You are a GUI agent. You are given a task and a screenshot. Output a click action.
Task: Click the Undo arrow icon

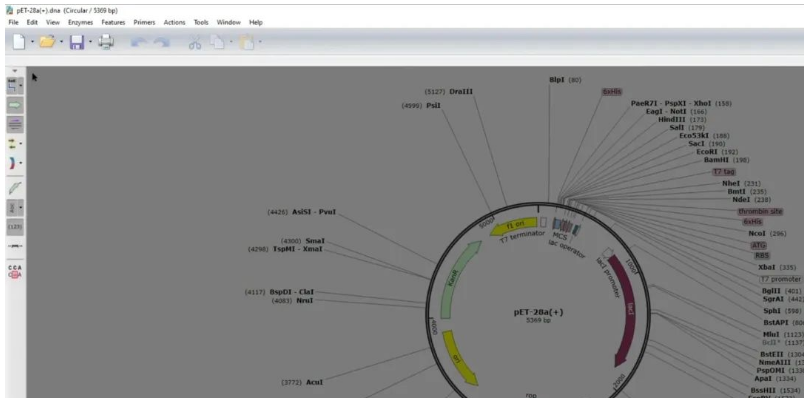[x=139, y=42]
